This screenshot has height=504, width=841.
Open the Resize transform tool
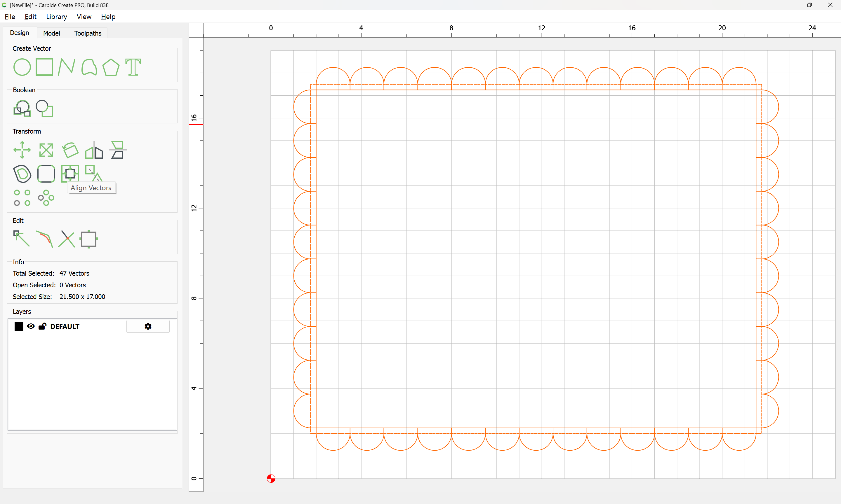click(x=46, y=150)
